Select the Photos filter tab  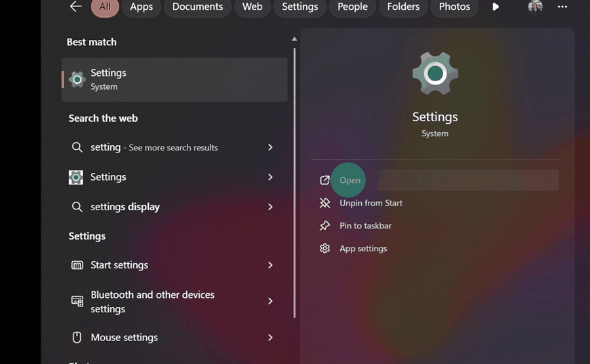(454, 7)
